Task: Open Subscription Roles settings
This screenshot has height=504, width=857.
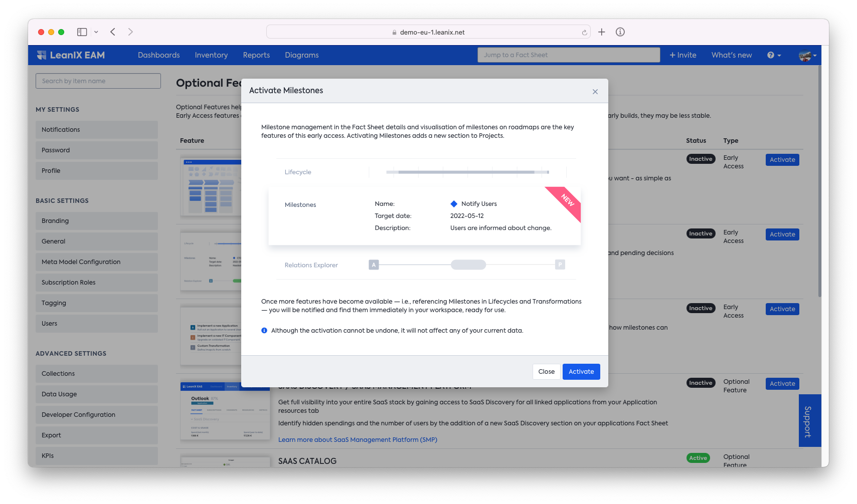Action: coord(97,283)
